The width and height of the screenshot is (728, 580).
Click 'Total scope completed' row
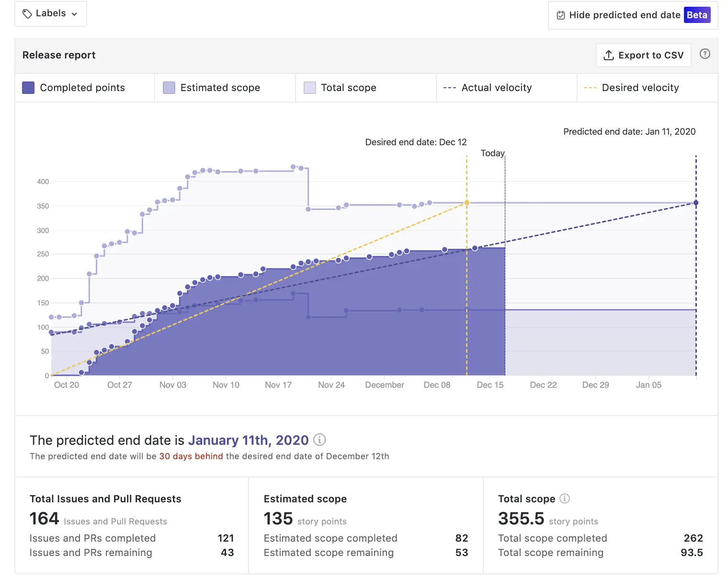pyautogui.click(x=601, y=538)
